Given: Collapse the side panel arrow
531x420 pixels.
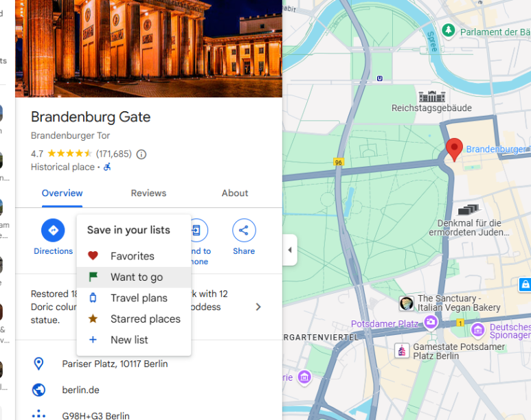Looking at the screenshot, I should pos(290,250).
